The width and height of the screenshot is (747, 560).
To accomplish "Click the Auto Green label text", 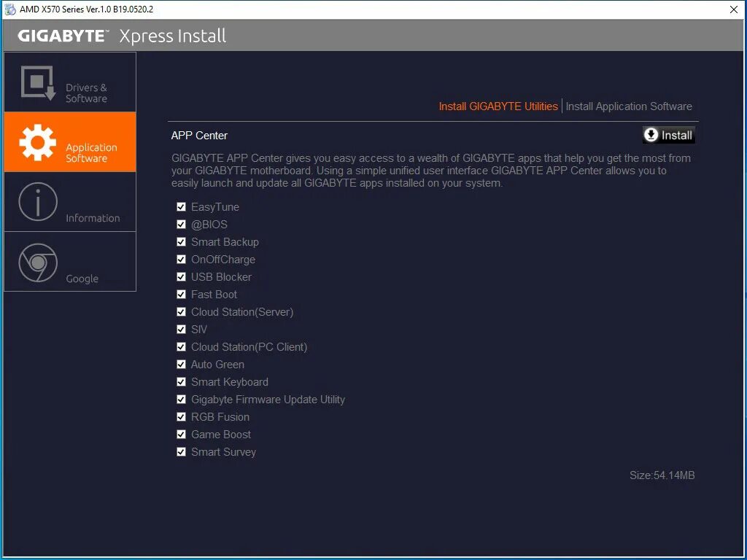I will 217,365.
